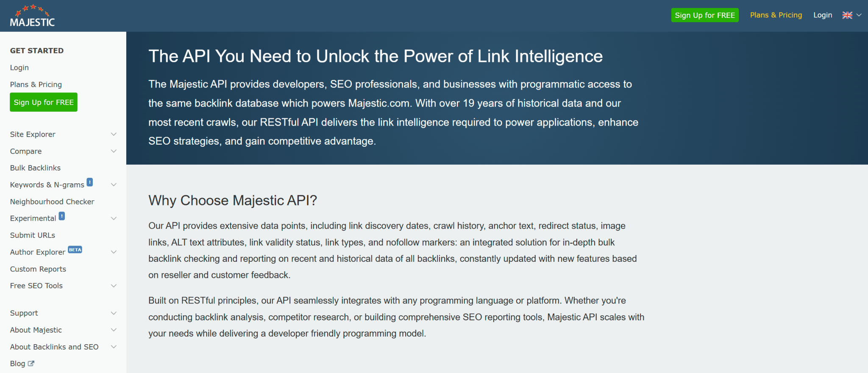Open Submit URLs page
The image size is (868, 373).
coord(33,235)
